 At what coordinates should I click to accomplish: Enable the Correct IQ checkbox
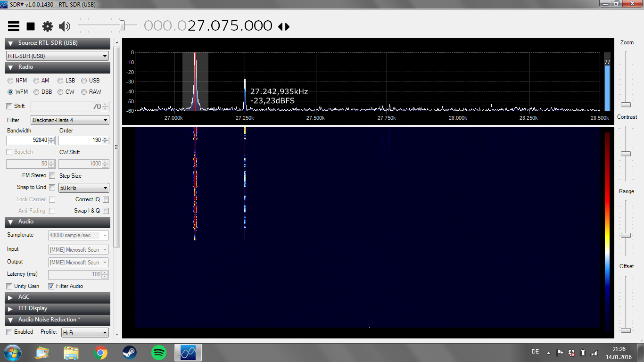106,199
